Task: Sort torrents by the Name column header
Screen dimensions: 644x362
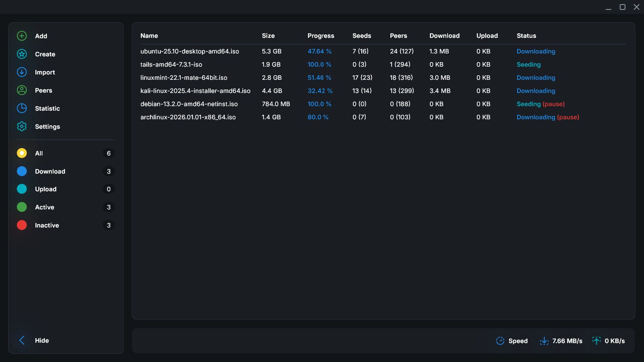Action: (x=149, y=36)
